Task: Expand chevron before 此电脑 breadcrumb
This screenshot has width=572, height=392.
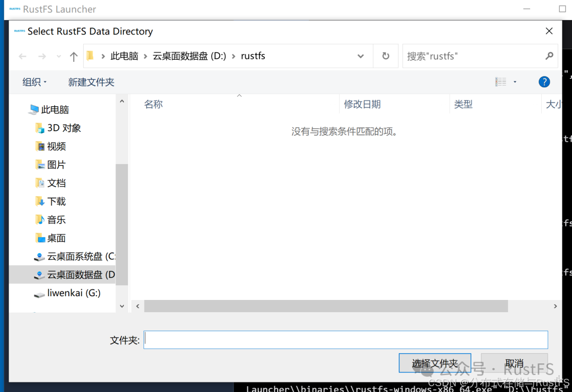Action: point(103,57)
